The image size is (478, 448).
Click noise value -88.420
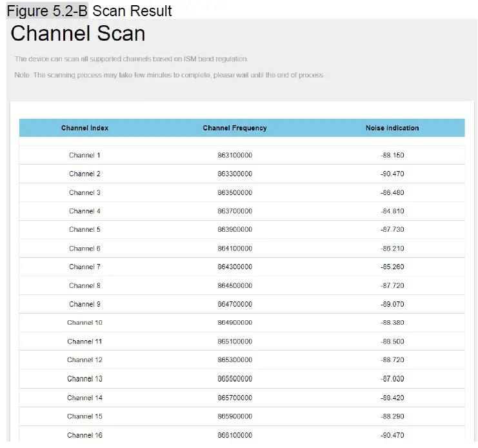click(392, 398)
